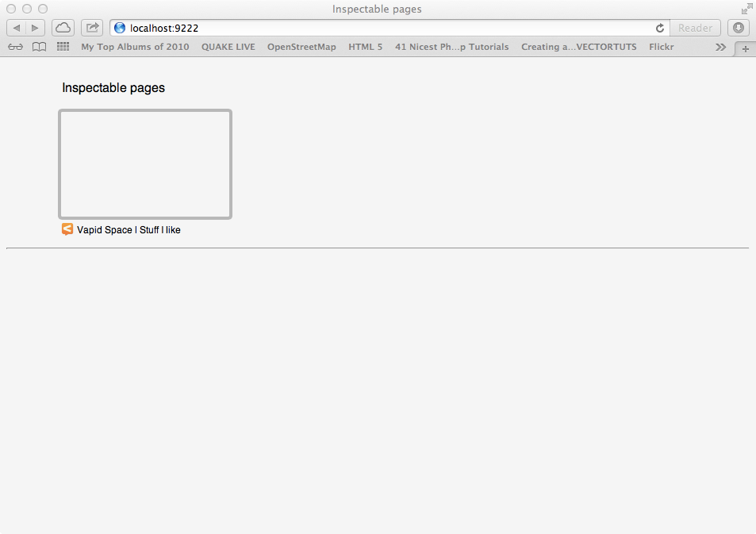Go back to the previous page
Viewport: 756px width, 534px height.
coord(17,28)
